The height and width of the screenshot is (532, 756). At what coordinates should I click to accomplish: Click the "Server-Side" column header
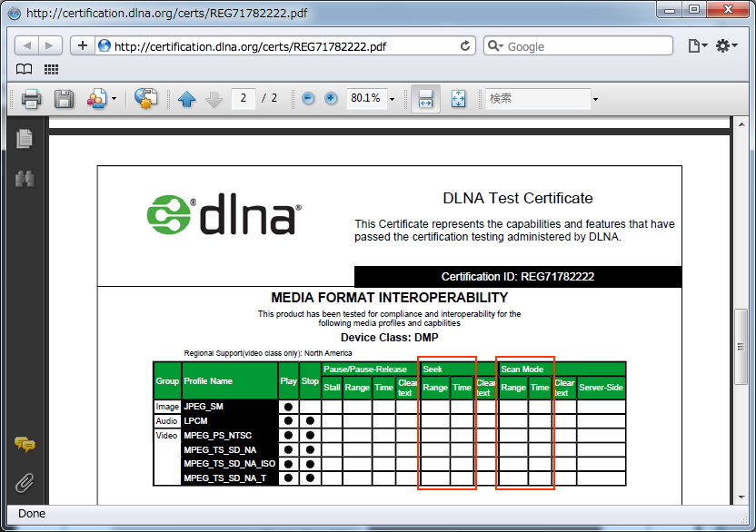tap(602, 388)
